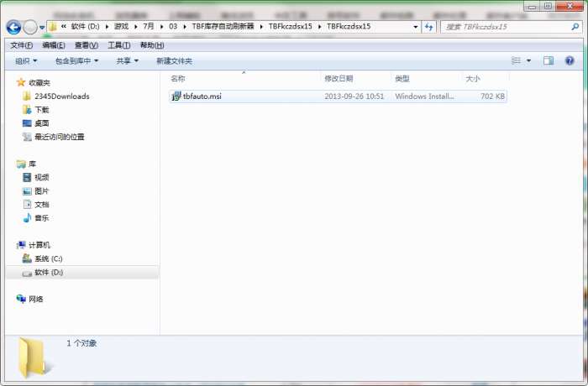Click 新建文件夹 button
The height and width of the screenshot is (386, 588).
(174, 60)
